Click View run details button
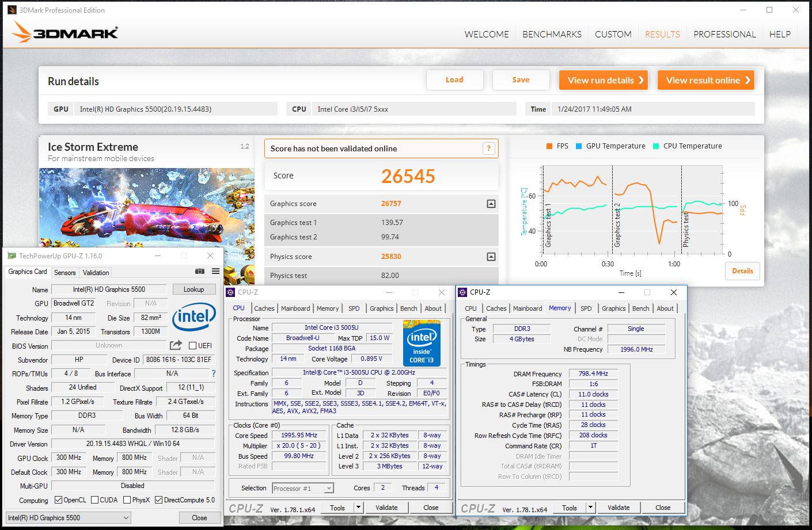This screenshot has height=530, width=812. (604, 80)
